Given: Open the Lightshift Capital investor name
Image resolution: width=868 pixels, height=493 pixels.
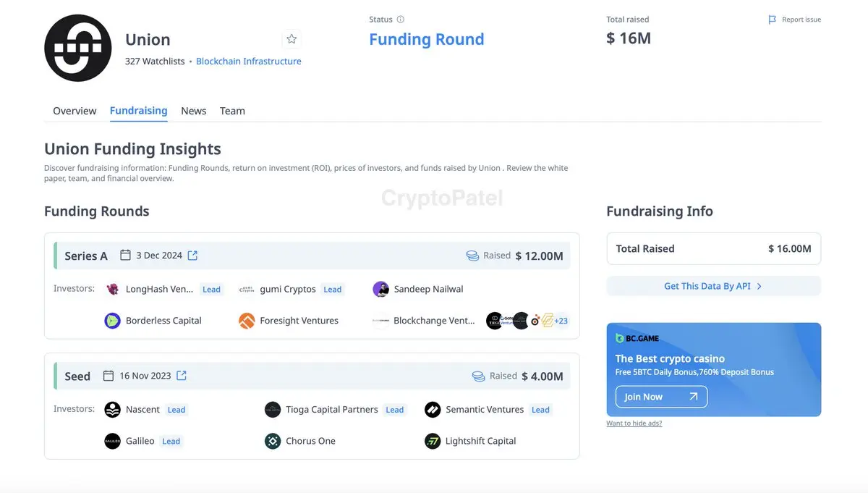Looking at the screenshot, I should tap(481, 441).
